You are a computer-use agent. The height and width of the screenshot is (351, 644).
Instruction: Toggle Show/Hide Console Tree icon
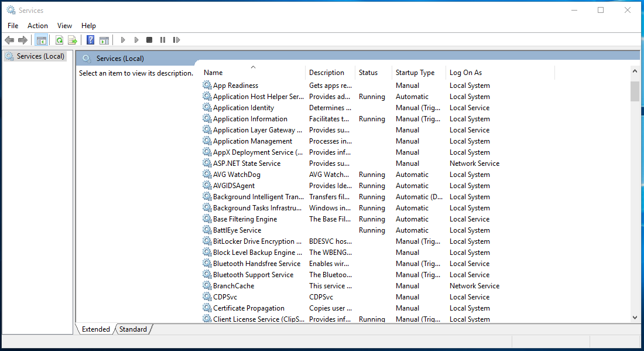(41, 40)
